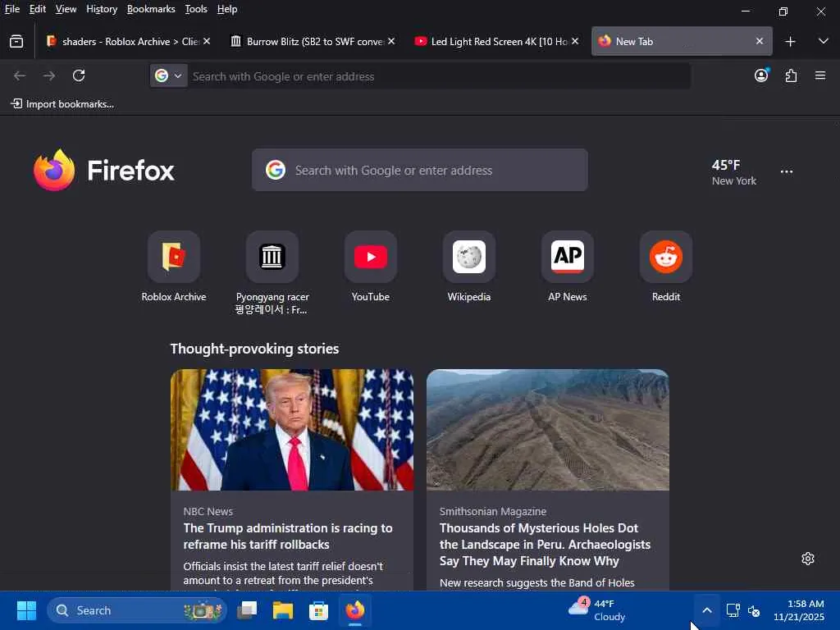Open new tab customize gear icon
840x630 pixels.
pos(808,559)
